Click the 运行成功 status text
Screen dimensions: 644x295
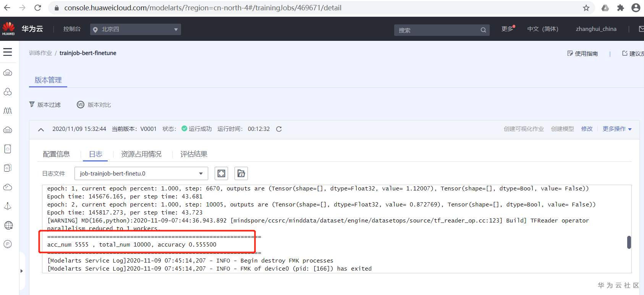pos(200,129)
